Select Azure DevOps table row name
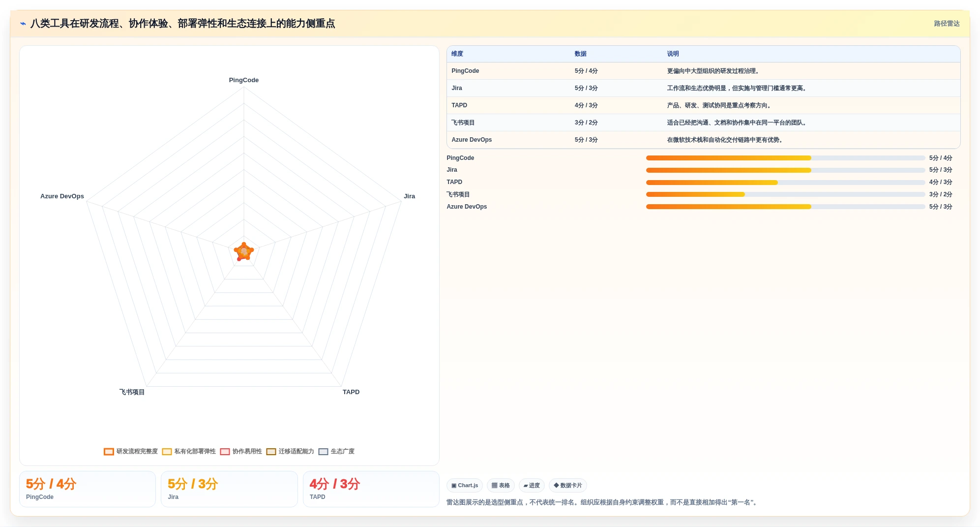980x527 pixels. tap(472, 140)
